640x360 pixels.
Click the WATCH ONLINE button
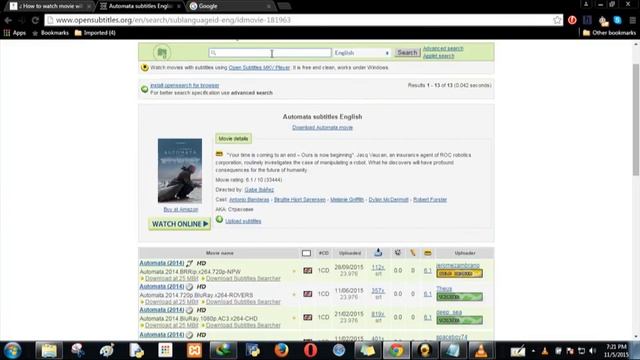click(x=180, y=224)
